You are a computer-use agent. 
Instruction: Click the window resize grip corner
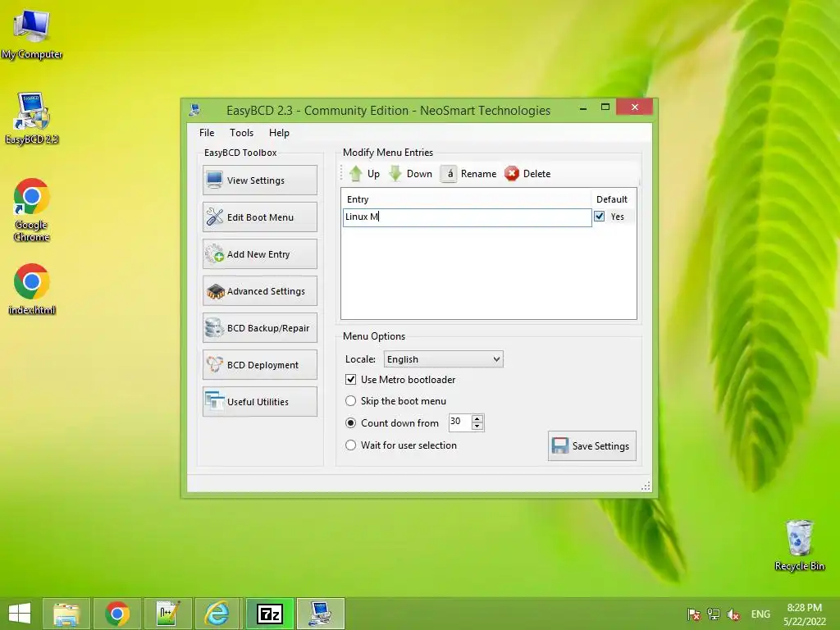click(x=646, y=486)
